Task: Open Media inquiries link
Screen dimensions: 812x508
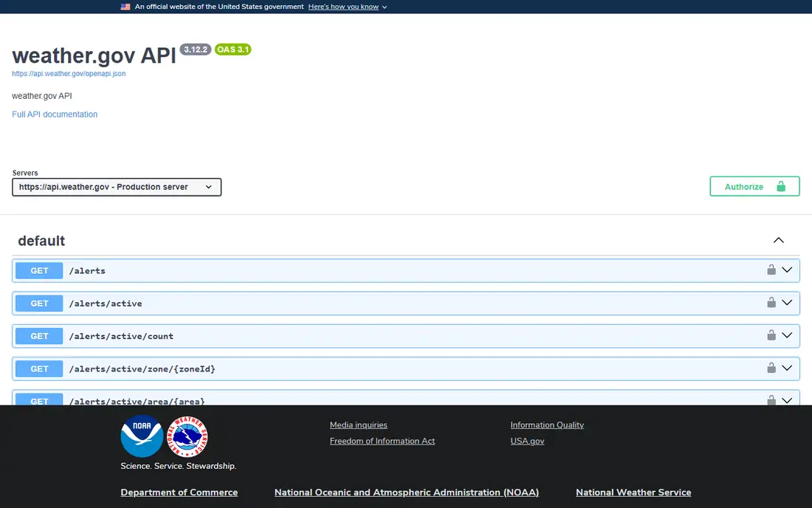Action: tap(358, 425)
